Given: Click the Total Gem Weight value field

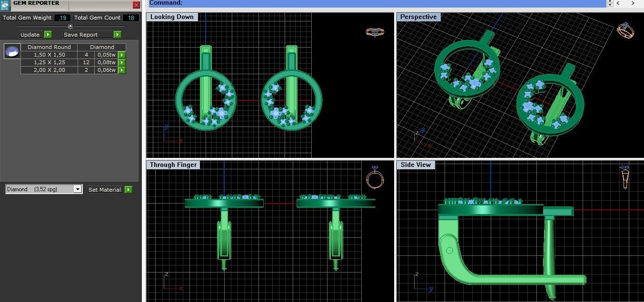Looking at the screenshot, I should click(62, 18).
